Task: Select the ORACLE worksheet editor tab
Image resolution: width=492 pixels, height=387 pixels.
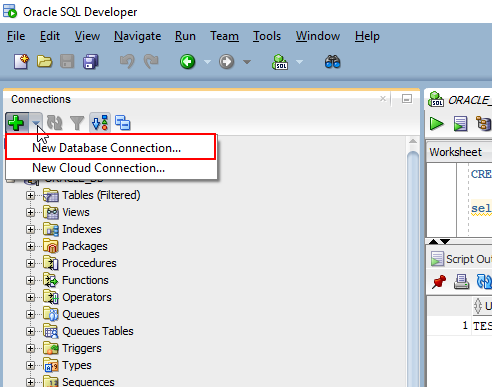Action: pyautogui.click(x=460, y=100)
